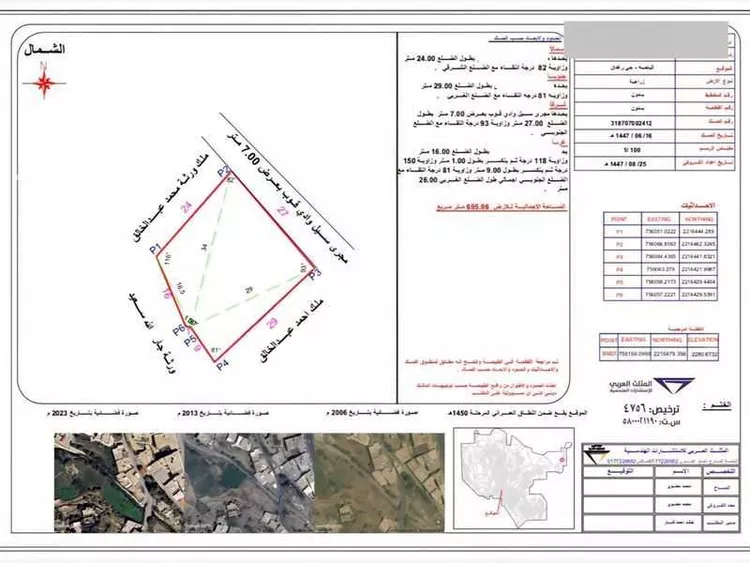Viewport: 750px width, 563px height.
Task: Click the 81° angle mark at P4
Action: 215,350
